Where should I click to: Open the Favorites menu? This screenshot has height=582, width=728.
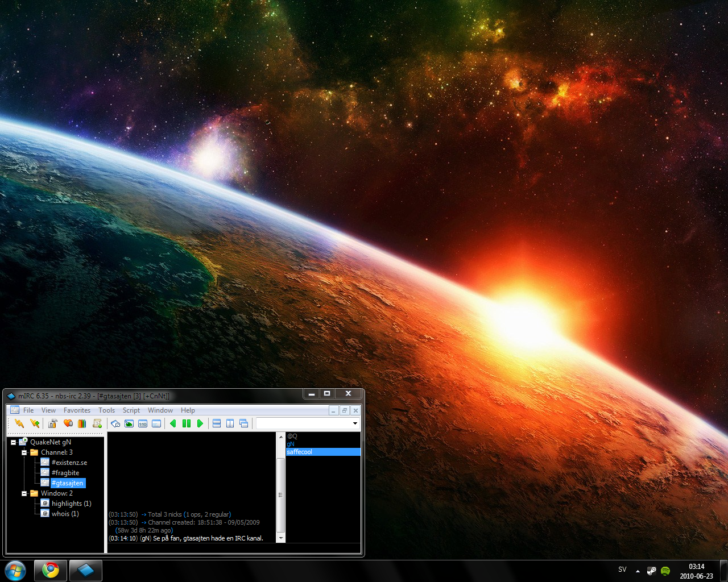point(77,410)
